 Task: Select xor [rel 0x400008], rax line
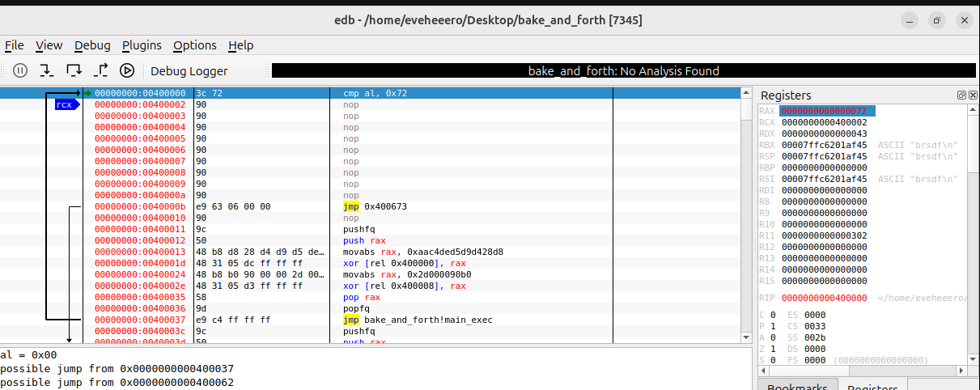[x=404, y=286]
